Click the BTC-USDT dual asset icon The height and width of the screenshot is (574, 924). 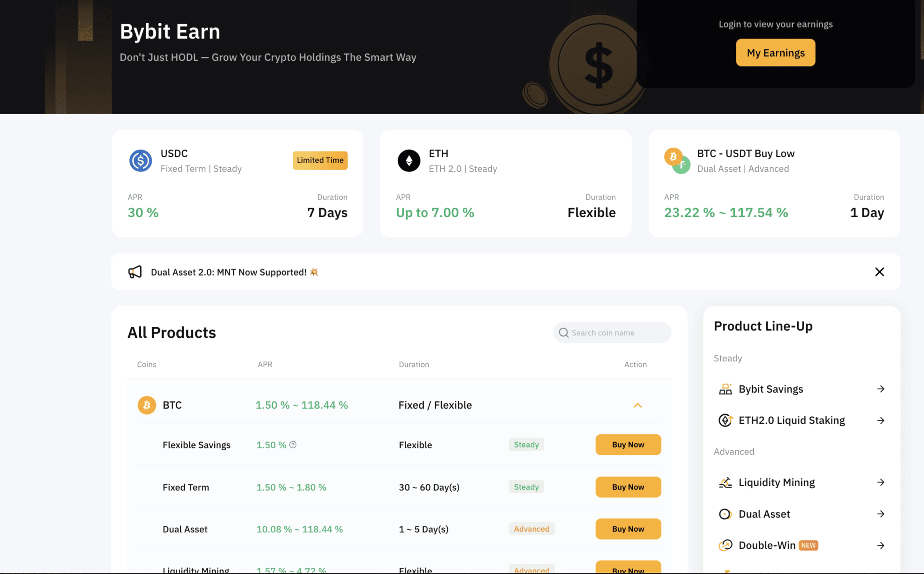coord(677,161)
